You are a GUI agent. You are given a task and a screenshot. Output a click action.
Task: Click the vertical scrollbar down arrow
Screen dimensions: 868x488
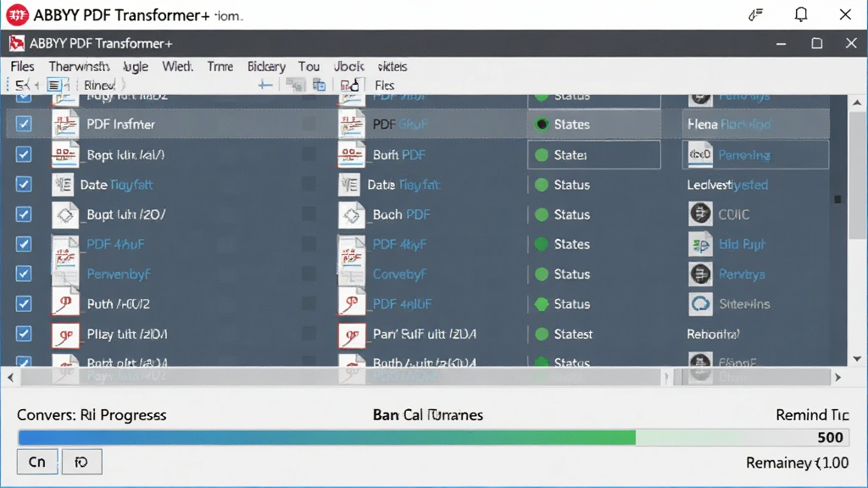click(857, 358)
